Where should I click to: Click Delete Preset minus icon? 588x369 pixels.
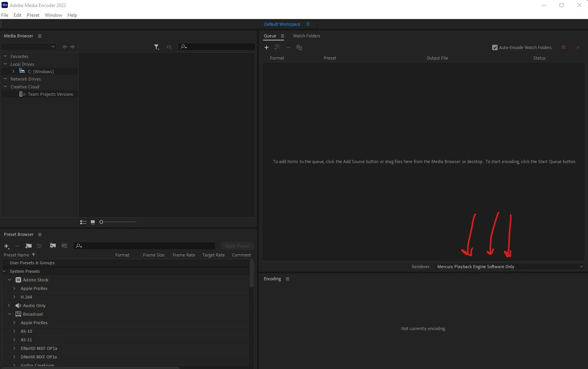coord(18,246)
